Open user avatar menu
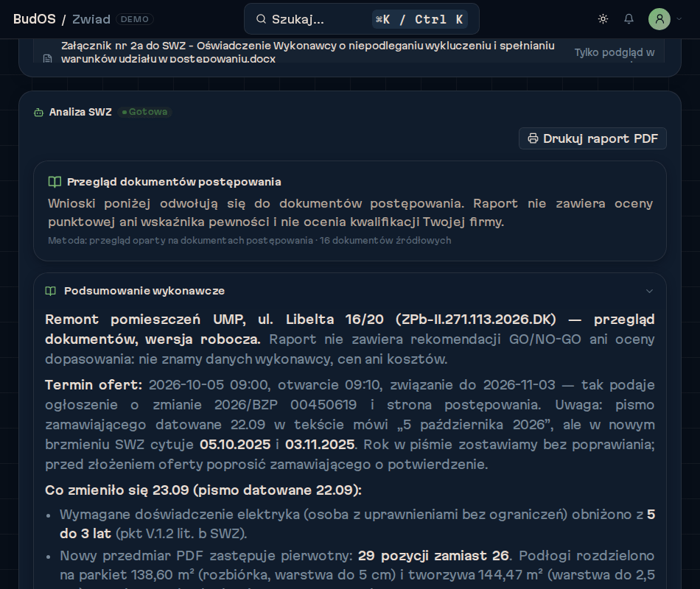The width and height of the screenshot is (700, 589). [x=659, y=19]
